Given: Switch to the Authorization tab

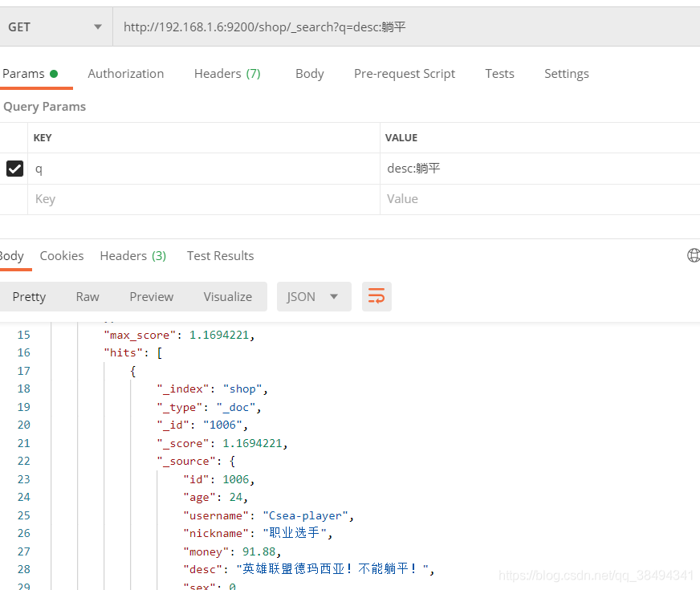Looking at the screenshot, I should 126,74.
